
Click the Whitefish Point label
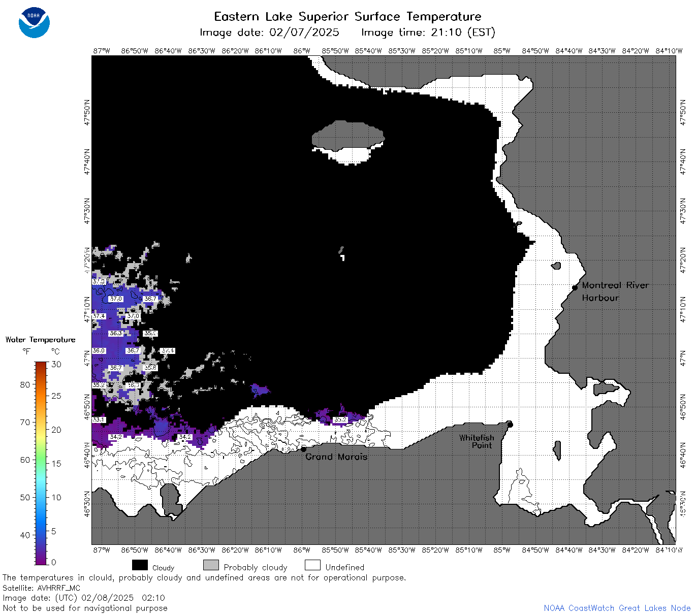[476, 441]
